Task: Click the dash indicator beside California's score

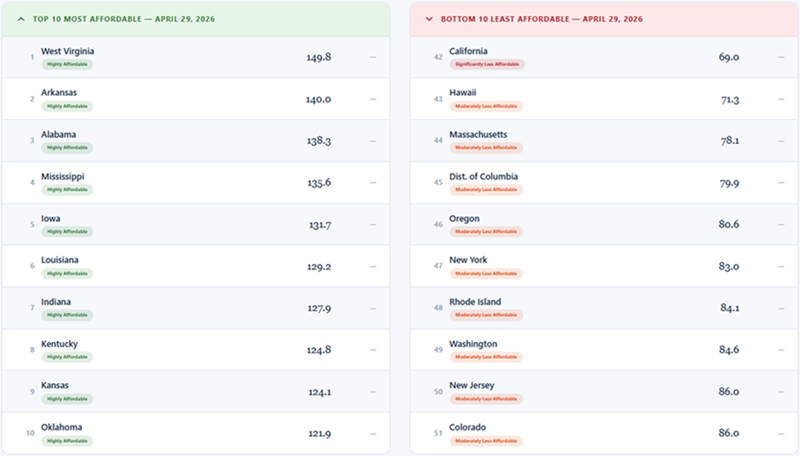Action: point(781,57)
